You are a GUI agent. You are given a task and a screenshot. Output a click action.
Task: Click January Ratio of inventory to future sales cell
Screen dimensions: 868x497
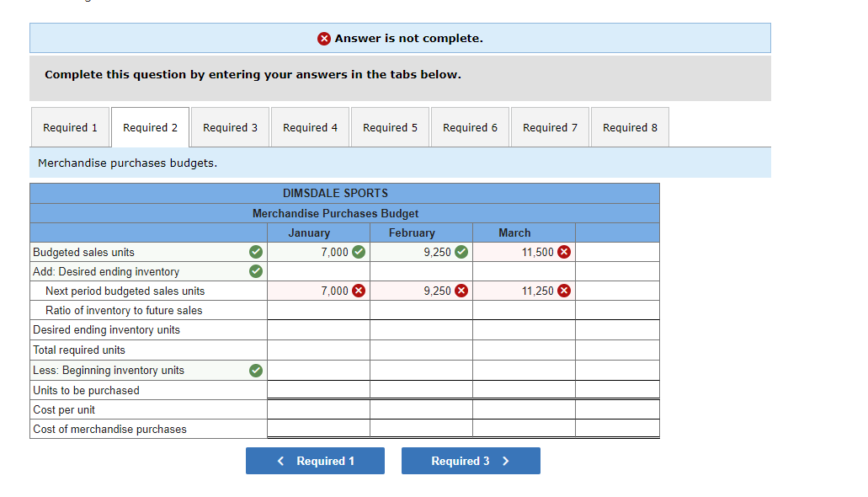click(x=319, y=310)
